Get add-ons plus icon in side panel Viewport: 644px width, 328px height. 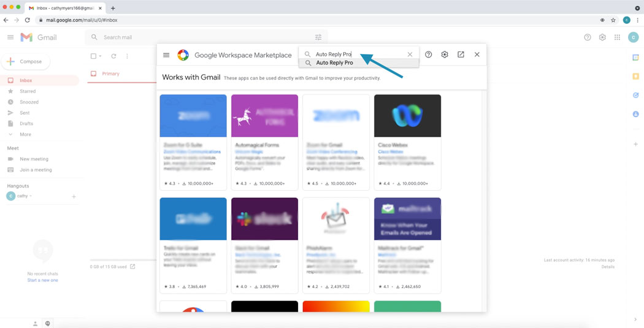[636, 144]
